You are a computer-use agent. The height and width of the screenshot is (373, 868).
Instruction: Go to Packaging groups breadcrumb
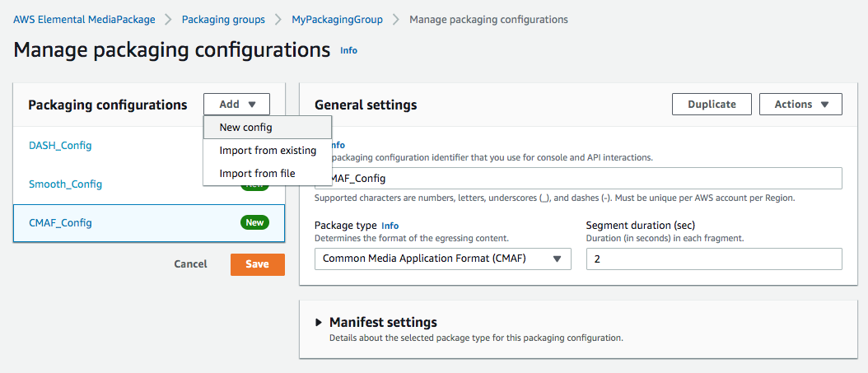(224, 20)
